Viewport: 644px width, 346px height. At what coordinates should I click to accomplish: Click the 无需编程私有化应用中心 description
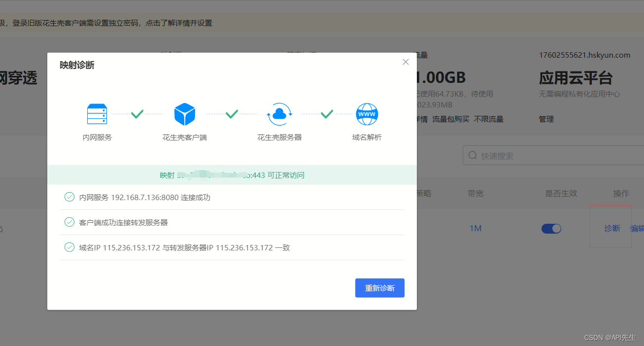pos(579,94)
